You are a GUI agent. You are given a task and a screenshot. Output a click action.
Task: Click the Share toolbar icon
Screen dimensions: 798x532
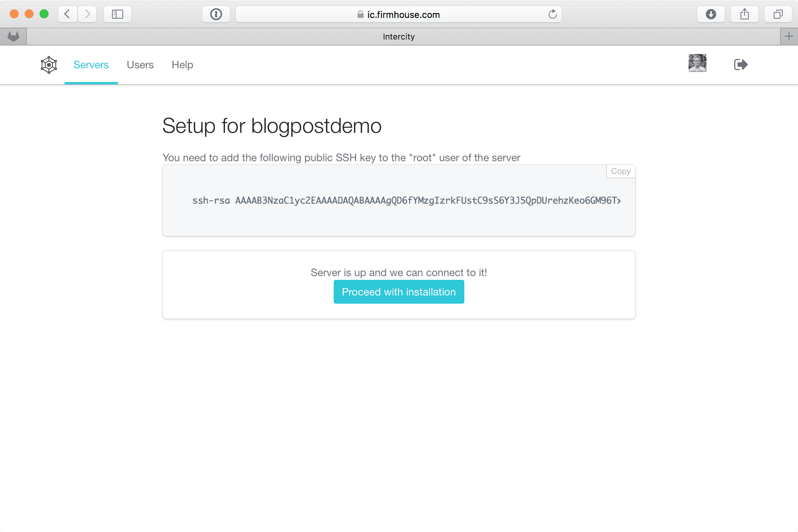tap(744, 14)
